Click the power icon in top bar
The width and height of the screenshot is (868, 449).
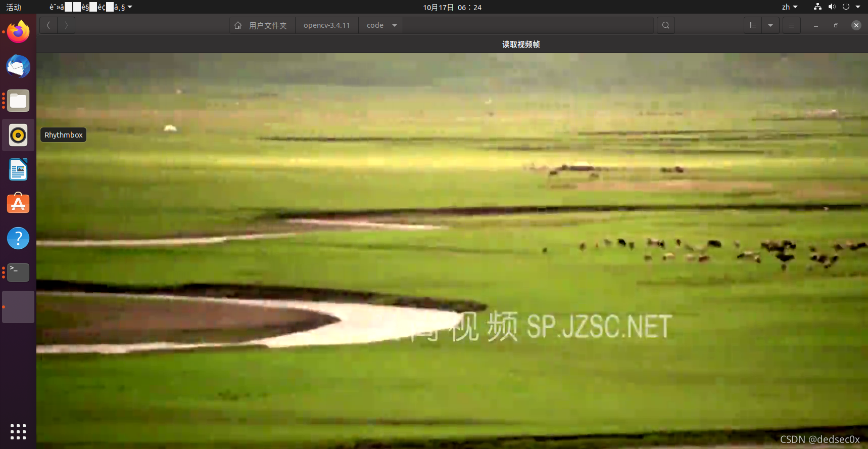click(x=846, y=7)
